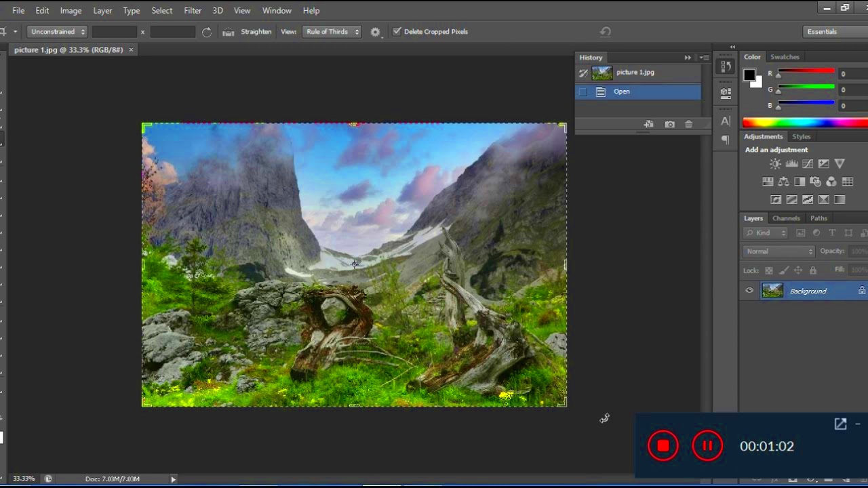Viewport: 868px width, 488px height.
Task: Close the picture 1.jpg document tab
Action: pyautogui.click(x=131, y=49)
